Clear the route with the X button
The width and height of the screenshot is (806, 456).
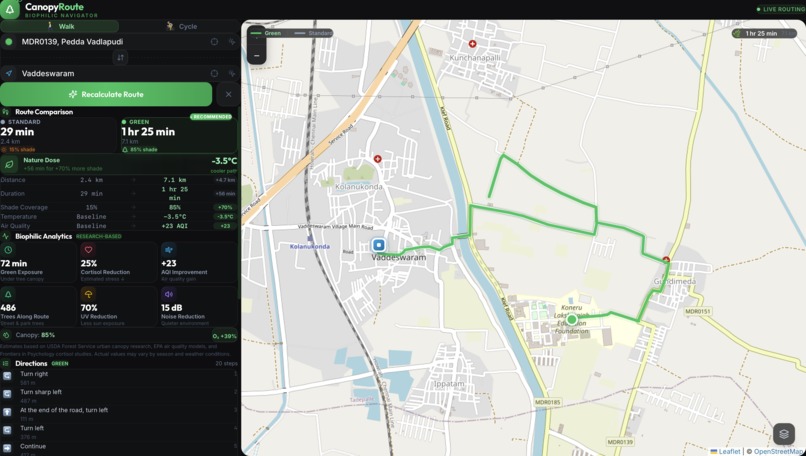tap(228, 95)
